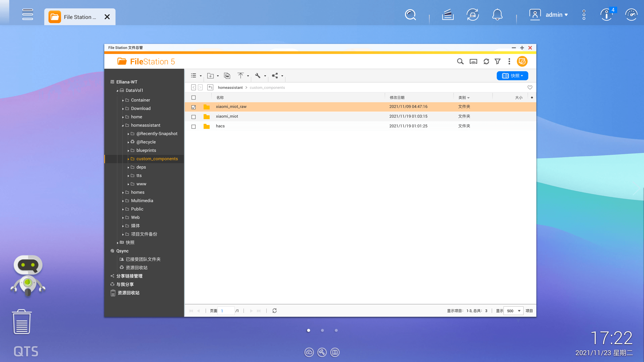The height and width of the screenshot is (362, 644).
Task: Sort by 修改日期 column header
Action: click(397, 98)
